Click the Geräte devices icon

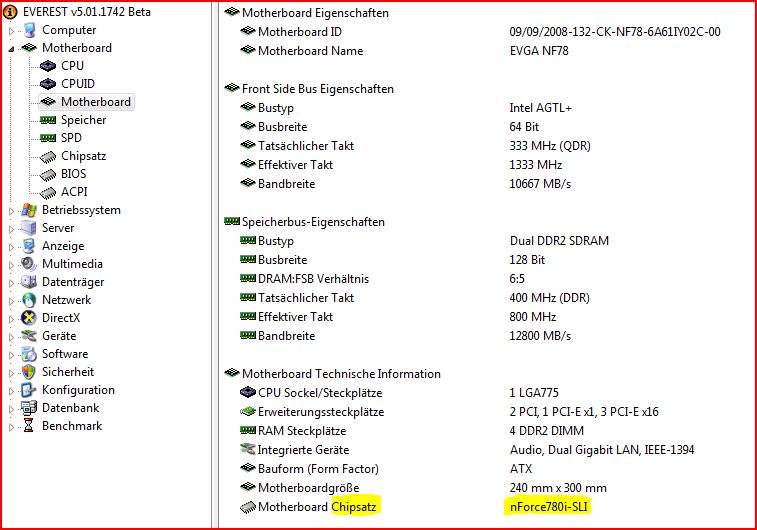(29, 336)
